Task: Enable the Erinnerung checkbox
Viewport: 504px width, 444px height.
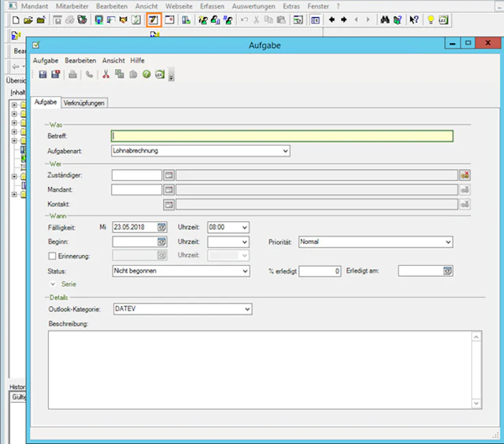Action: coord(52,256)
